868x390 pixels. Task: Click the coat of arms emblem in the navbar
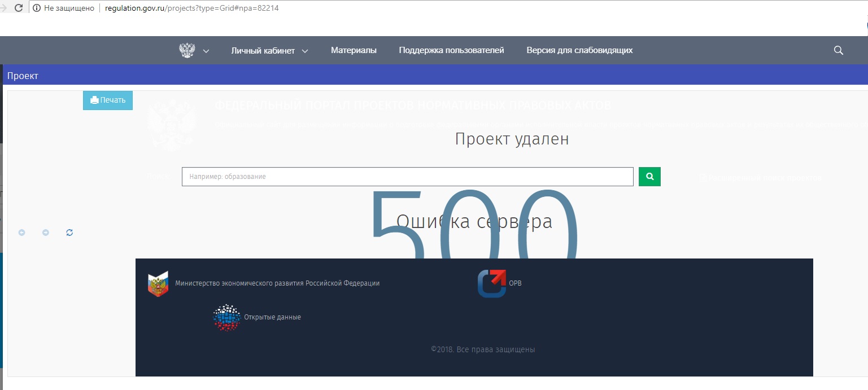coord(187,50)
